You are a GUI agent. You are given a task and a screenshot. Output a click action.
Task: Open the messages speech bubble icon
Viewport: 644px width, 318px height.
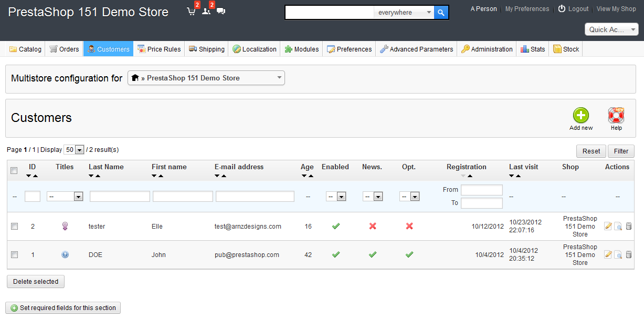pos(221,11)
